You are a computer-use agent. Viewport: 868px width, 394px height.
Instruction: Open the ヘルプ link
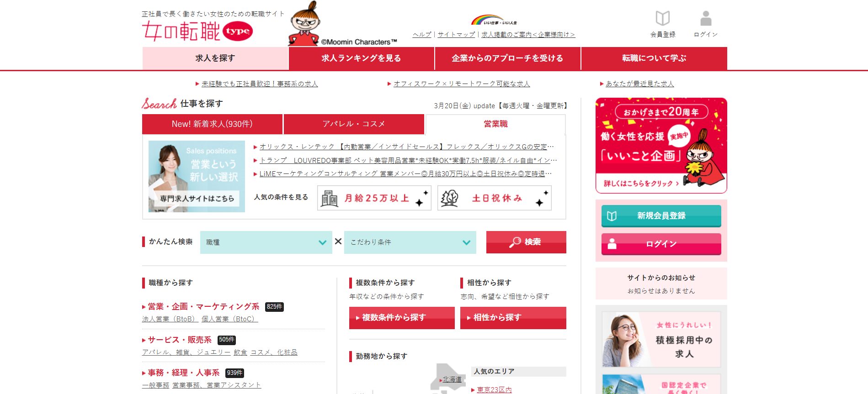[x=422, y=34]
